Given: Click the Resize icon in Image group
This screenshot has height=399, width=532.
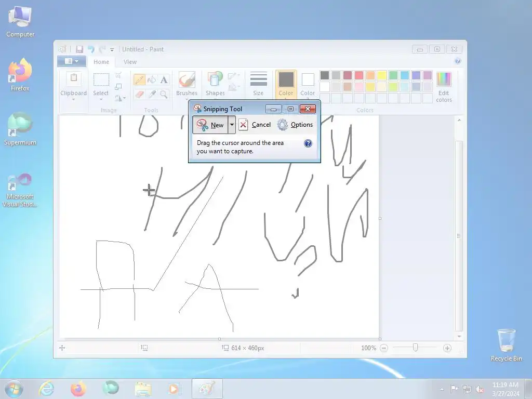Looking at the screenshot, I should point(118,87).
